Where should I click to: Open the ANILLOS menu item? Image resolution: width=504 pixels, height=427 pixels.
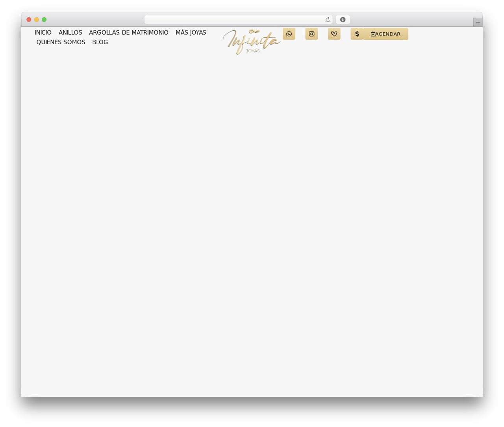(x=70, y=33)
